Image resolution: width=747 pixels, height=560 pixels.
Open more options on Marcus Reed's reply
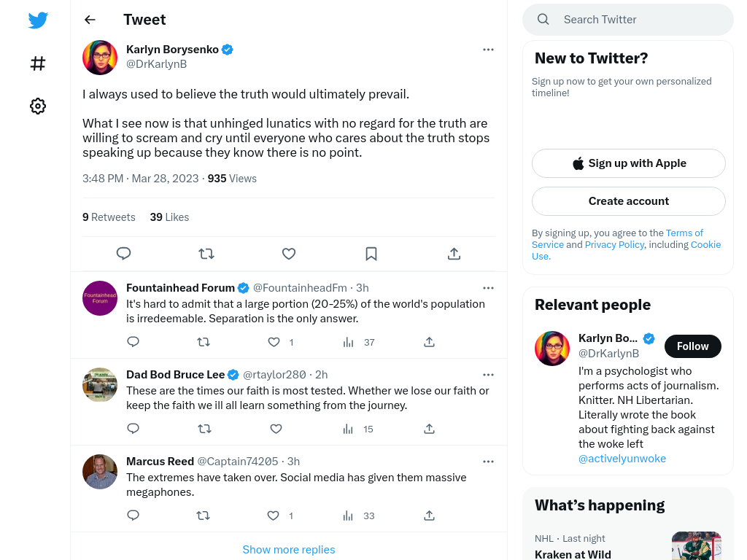488,462
